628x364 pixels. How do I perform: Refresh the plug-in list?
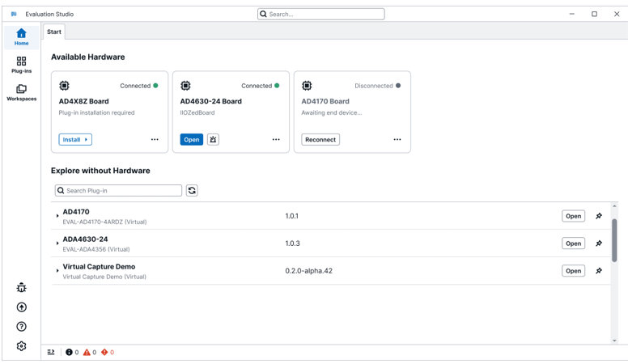[x=192, y=191]
